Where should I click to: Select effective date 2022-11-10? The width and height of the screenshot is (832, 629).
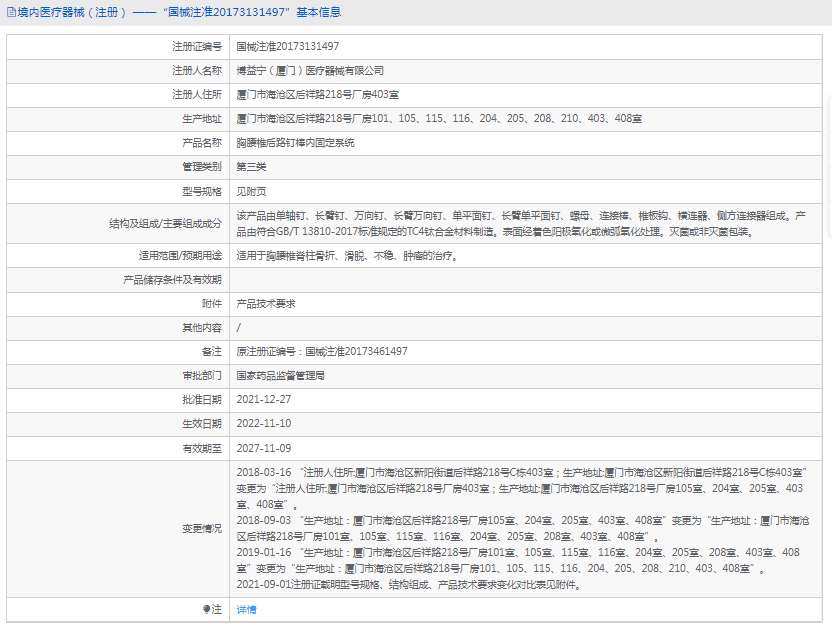pos(264,424)
